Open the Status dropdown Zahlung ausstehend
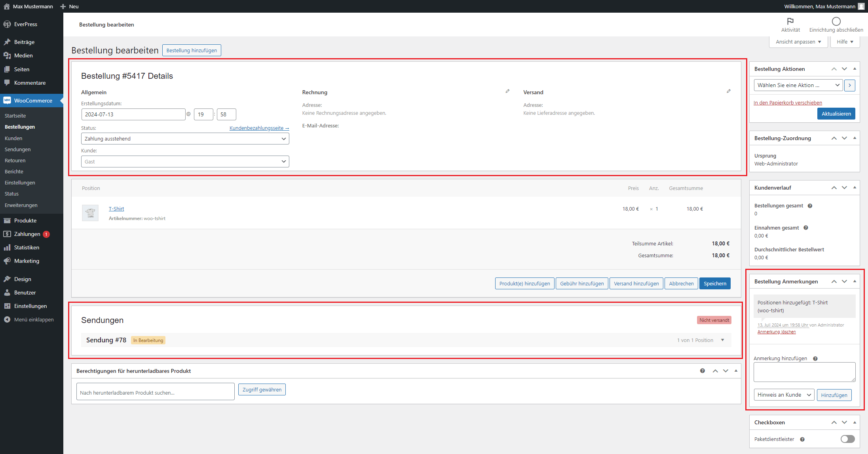The width and height of the screenshot is (868, 454). point(185,139)
